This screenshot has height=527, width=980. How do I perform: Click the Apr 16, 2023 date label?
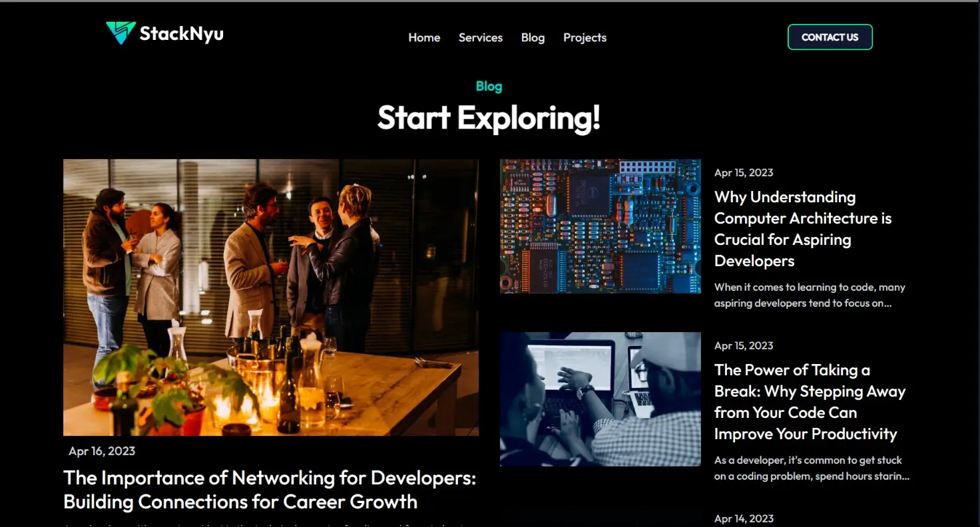point(101,450)
